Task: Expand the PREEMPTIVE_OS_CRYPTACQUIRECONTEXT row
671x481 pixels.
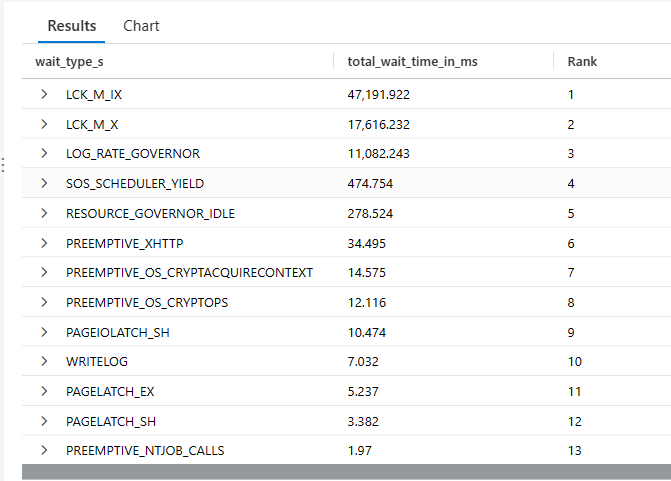Action: click(x=44, y=272)
